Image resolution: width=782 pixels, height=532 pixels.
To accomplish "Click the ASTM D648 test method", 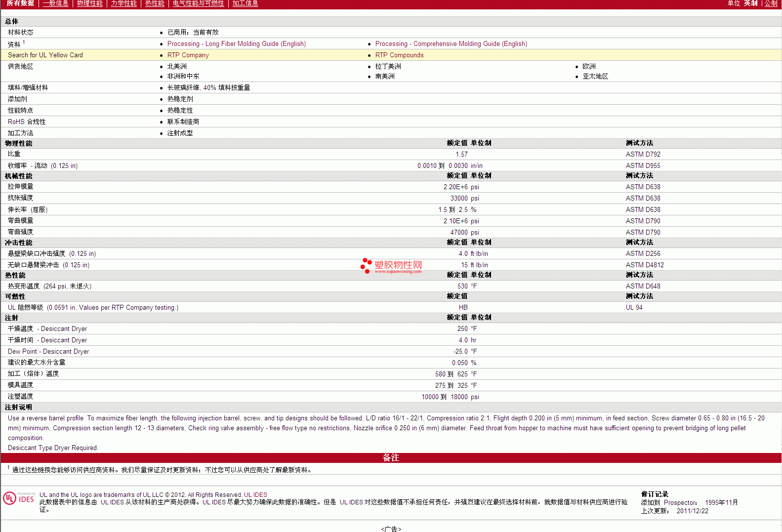I will (x=643, y=286).
